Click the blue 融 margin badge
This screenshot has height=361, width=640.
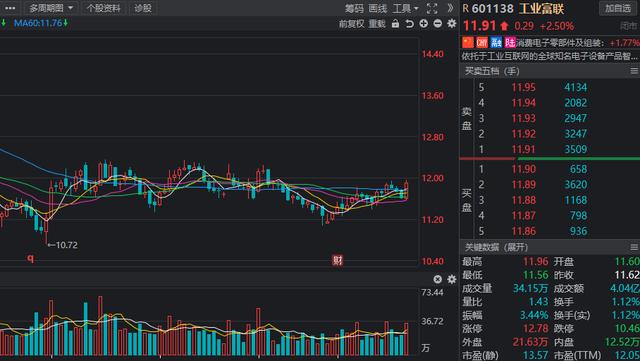496,42
